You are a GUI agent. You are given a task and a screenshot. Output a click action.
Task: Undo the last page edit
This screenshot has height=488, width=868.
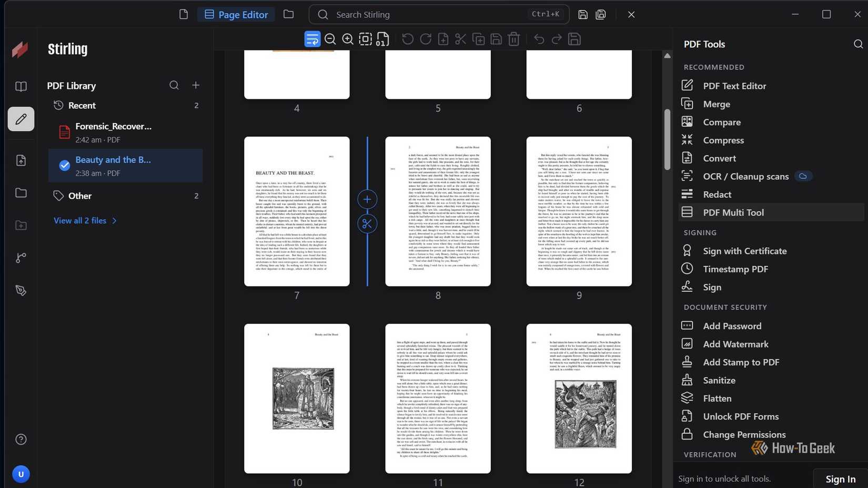coord(539,39)
